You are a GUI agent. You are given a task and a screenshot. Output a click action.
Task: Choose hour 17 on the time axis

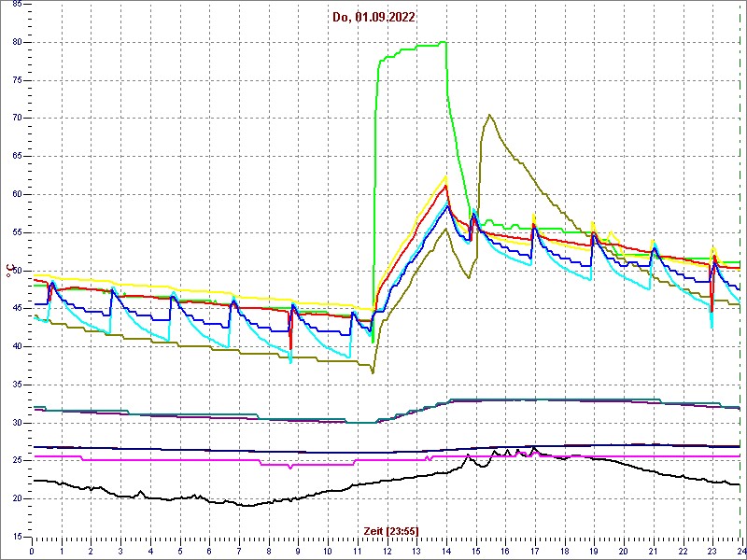[x=534, y=551]
